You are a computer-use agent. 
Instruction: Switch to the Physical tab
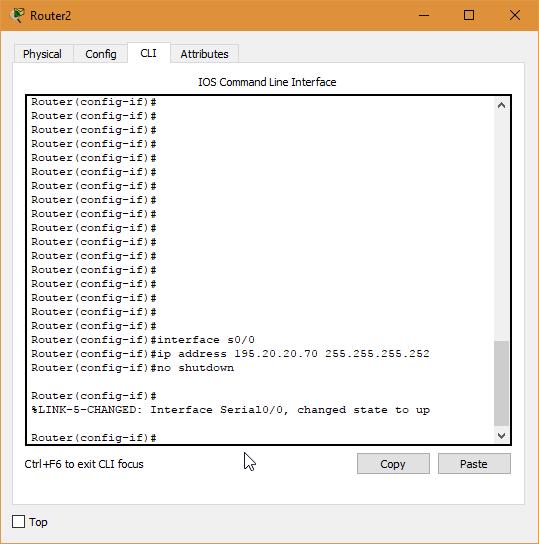43,54
